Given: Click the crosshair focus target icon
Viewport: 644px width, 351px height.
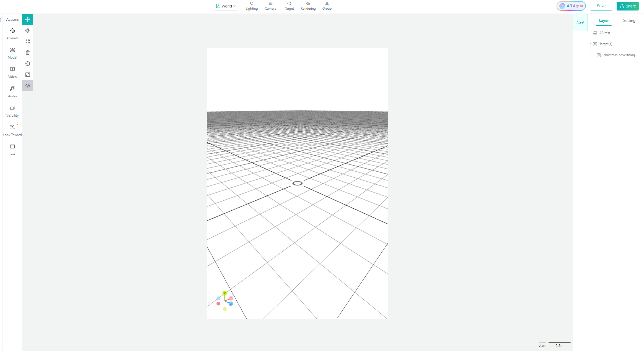Looking at the screenshot, I should tap(28, 64).
